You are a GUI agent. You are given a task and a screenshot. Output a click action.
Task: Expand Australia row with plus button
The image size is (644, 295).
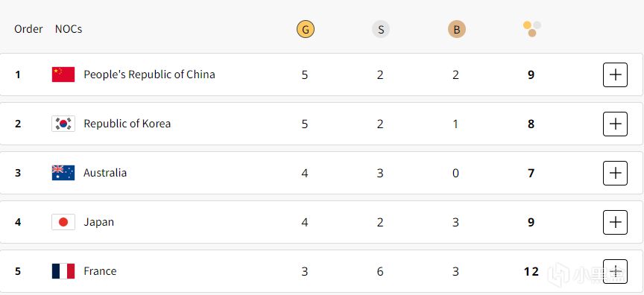[x=615, y=173]
